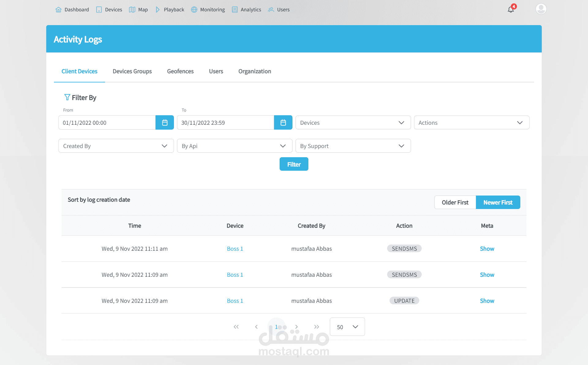Viewport: 588px width, 365px height.
Task: Expand the Actions filter dropdown
Action: click(471, 123)
